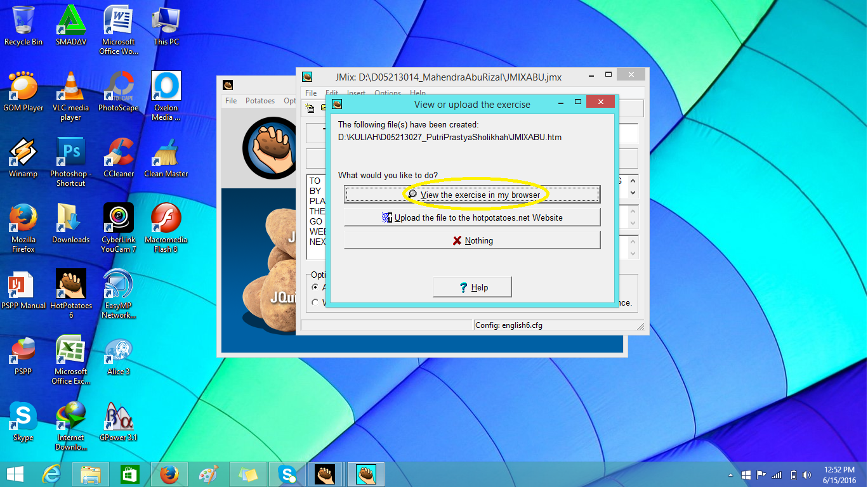Click the Action Center flag tray icon
868x487 pixels.
[761, 474]
